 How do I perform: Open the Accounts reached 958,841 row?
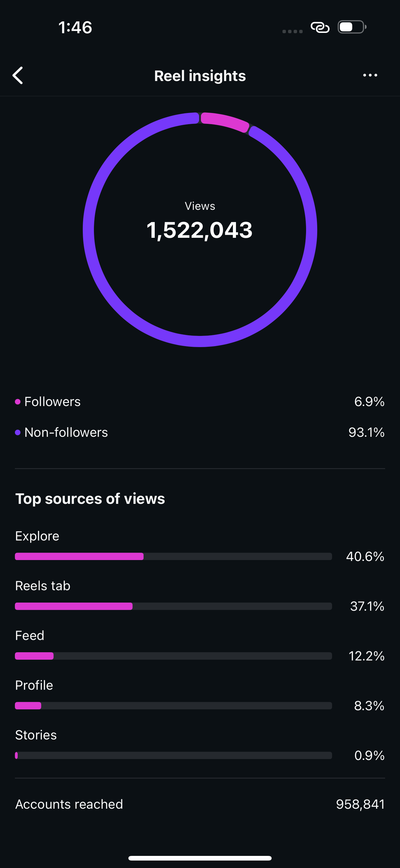pyautogui.click(x=200, y=804)
